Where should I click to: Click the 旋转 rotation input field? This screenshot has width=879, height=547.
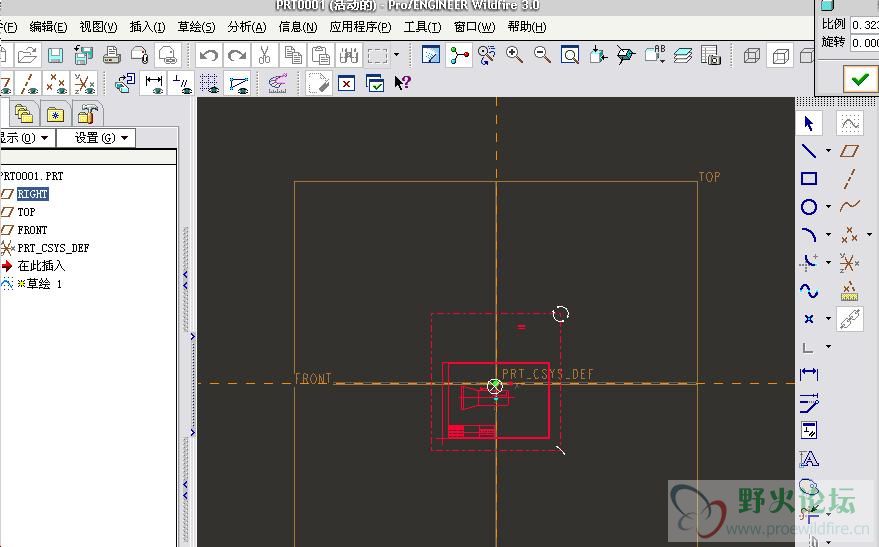pos(864,43)
